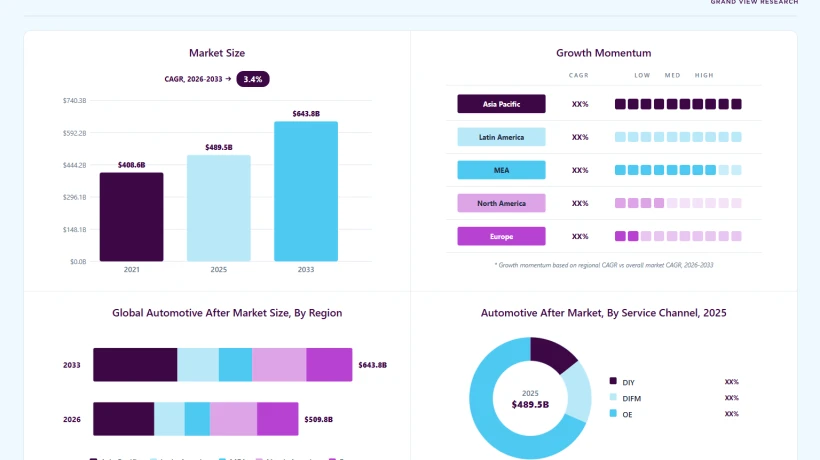Click the Europe momentum squares
Screen dimensions: 820x460
coord(678,236)
